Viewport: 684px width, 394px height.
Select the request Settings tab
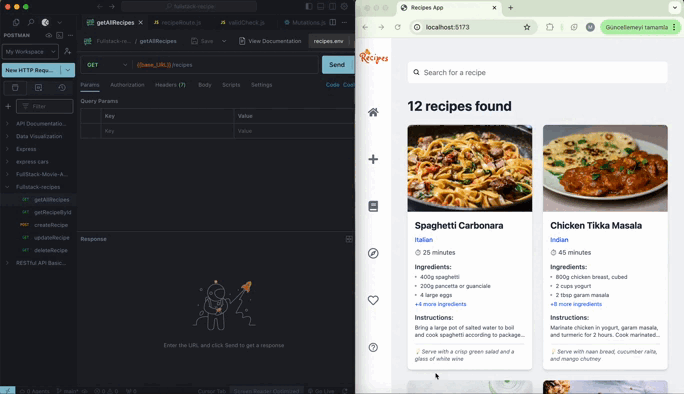[261, 85]
